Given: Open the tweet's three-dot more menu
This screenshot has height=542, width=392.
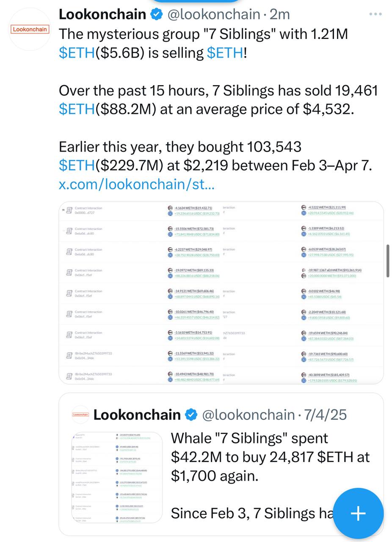Looking at the screenshot, I should [375, 14].
